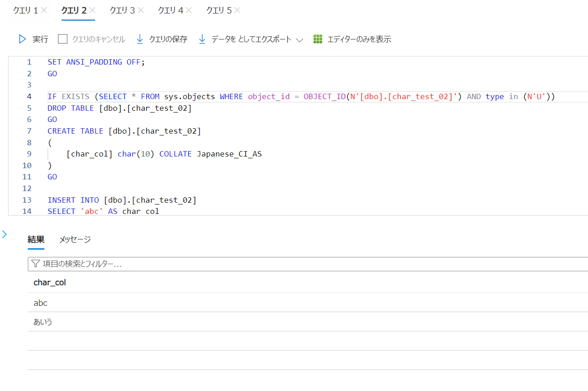The width and height of the screenshot is (588, 391).
Task: Focus the 項目の検索とフィルター input field
Action: coord(308,264)
